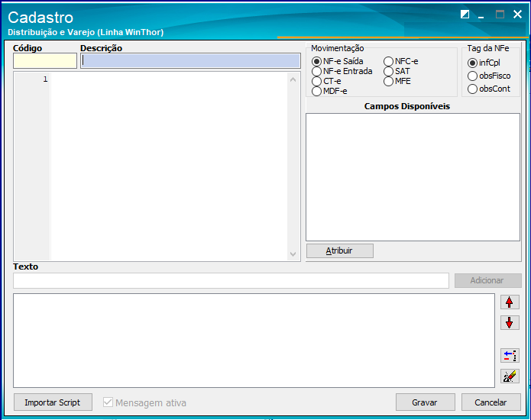The height and width of the screenshot is (420, 531).
Task: Click the editor scrollbar down arrow
Action: tap(293, 254)
